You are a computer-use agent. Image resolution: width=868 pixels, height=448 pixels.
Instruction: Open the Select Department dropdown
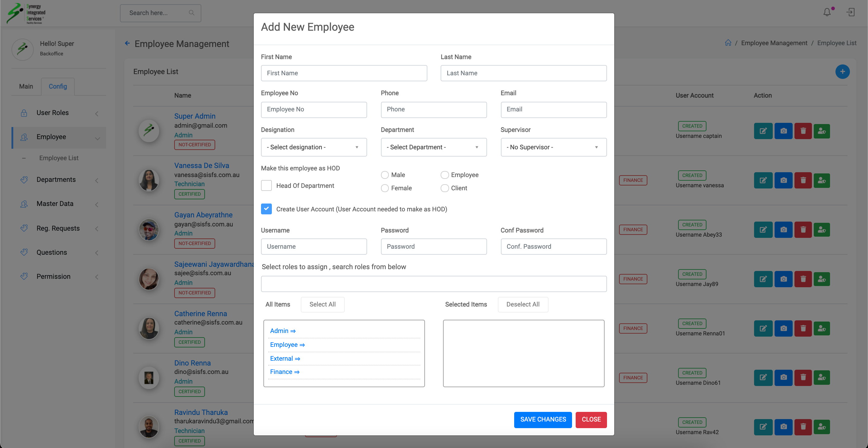[x=433, y=147]
